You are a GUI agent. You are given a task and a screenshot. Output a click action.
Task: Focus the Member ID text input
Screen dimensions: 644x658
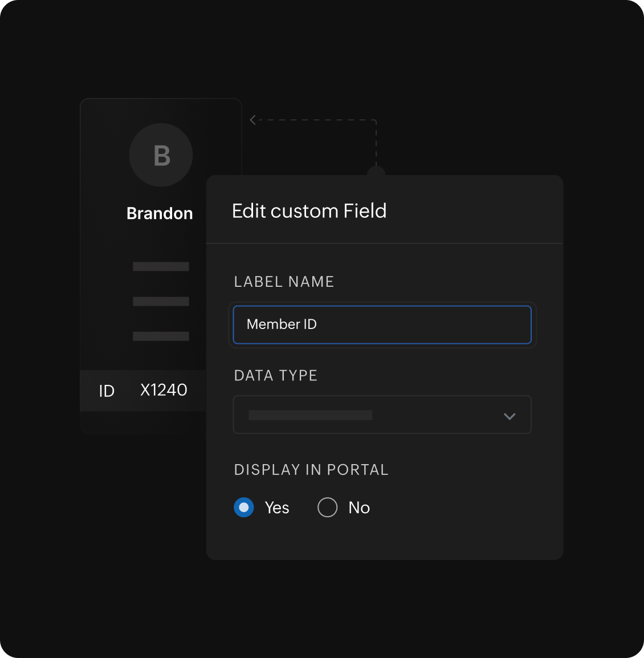click(382, 324)
